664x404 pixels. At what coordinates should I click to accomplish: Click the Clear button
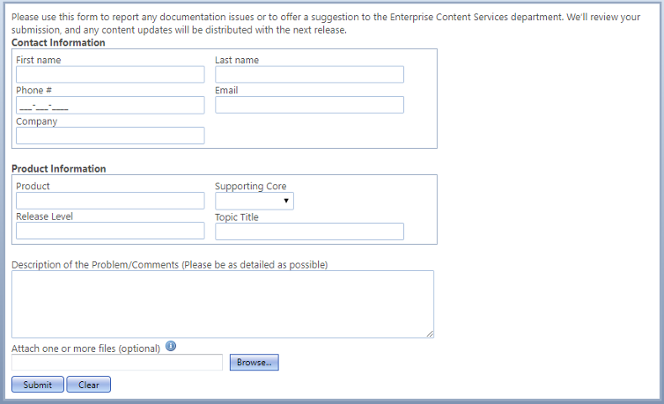point(89,385)
